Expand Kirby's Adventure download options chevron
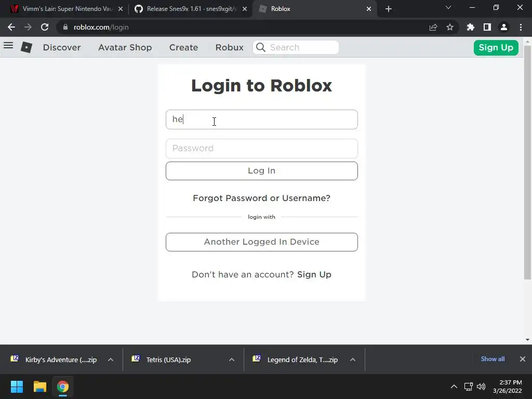The width and height of the screenshot is (532, 399). pyautogui.click(x=111, y=360)
